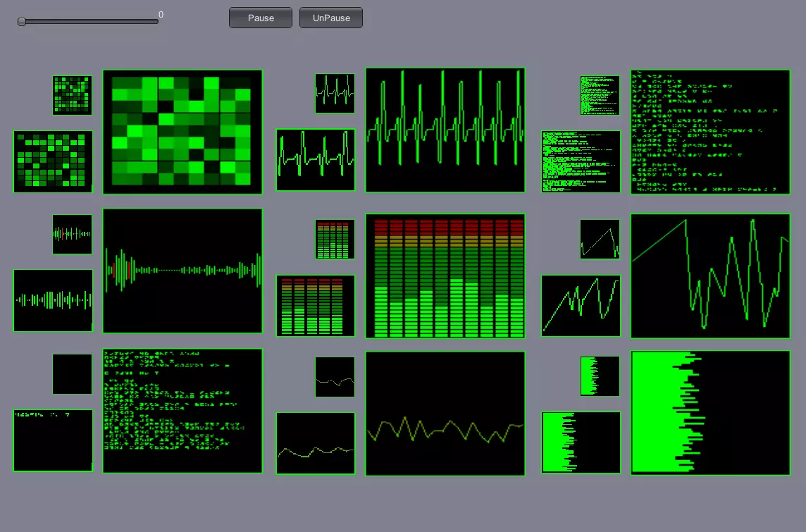The width and height of the screenshot is (806, 532).
Task: Select the medium equalizer bar meter thumbnail
Action: coord(316,306)
